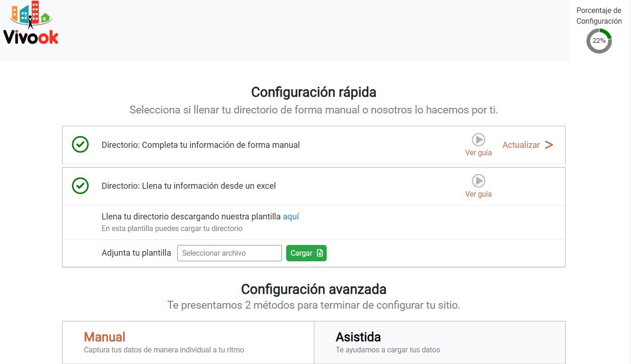Click the 'Seleccionar archivo' file field

(x=229, y=253)
